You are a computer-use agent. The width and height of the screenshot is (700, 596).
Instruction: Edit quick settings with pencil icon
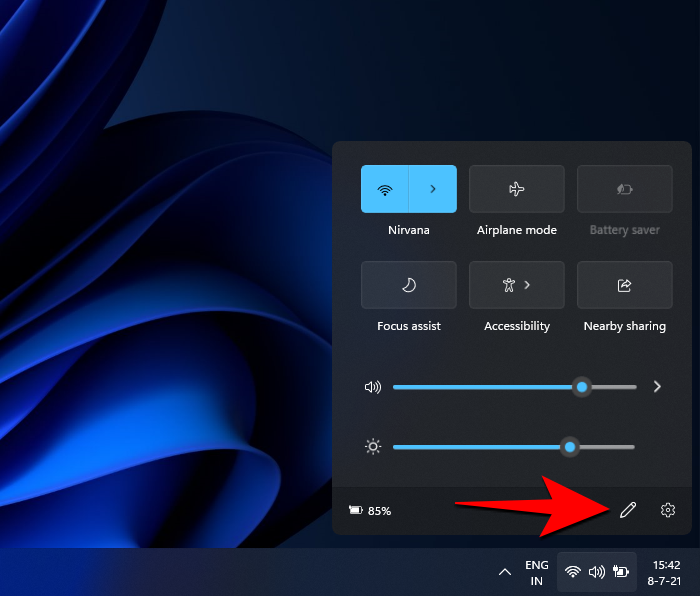pos(628,510)
